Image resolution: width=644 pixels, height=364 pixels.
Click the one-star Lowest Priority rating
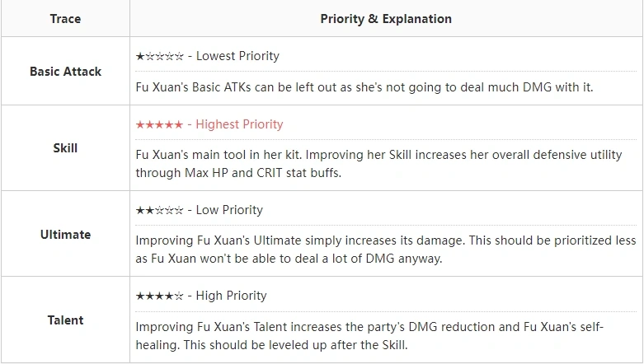point(159,56)
